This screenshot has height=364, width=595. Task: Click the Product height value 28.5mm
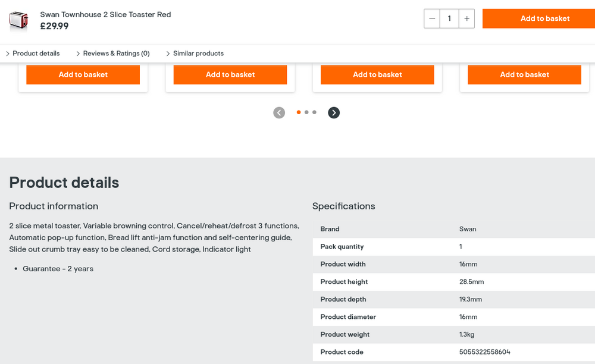coord(471,282)
